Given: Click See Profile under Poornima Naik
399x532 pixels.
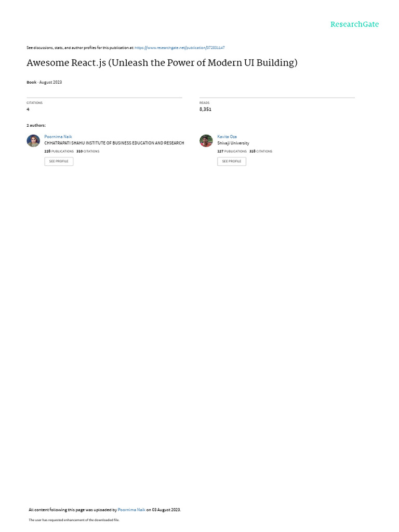Looking at the screenshot, I should point(59,161).
